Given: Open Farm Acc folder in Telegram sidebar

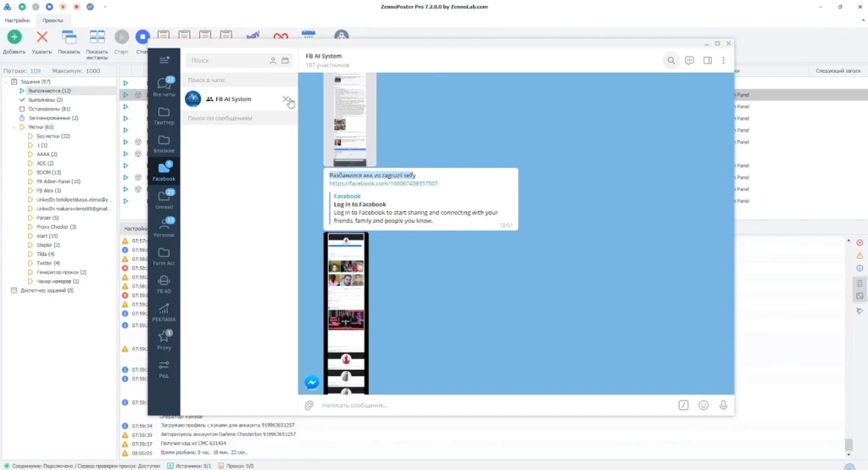Looking at the screenshot, I should 164,256.
